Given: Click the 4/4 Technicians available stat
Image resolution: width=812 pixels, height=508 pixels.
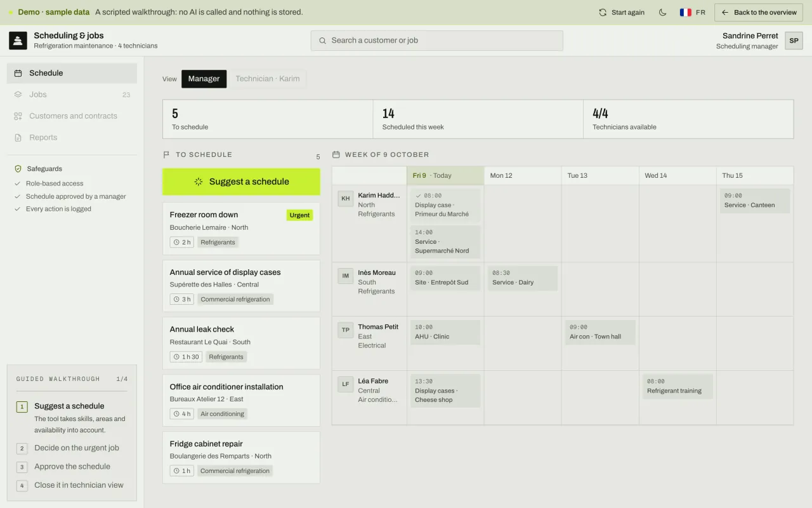Looking at the screenshot, I should [x=688, y=119].
